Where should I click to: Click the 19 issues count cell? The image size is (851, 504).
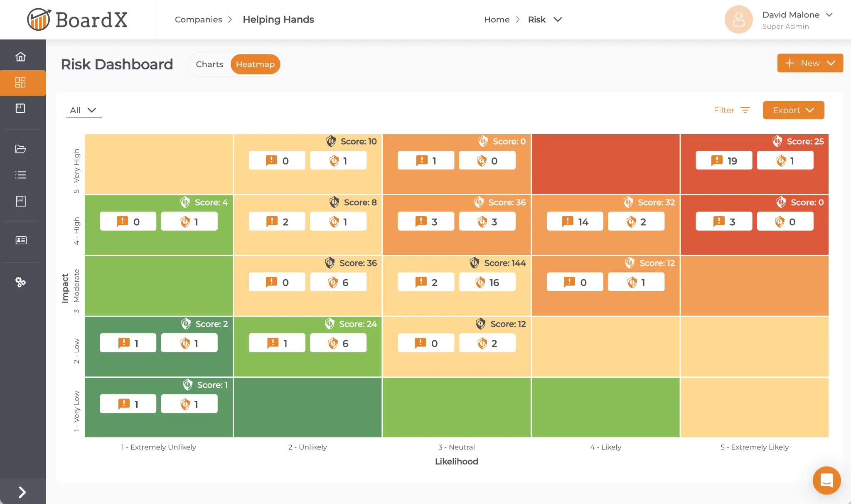point(723,161)
